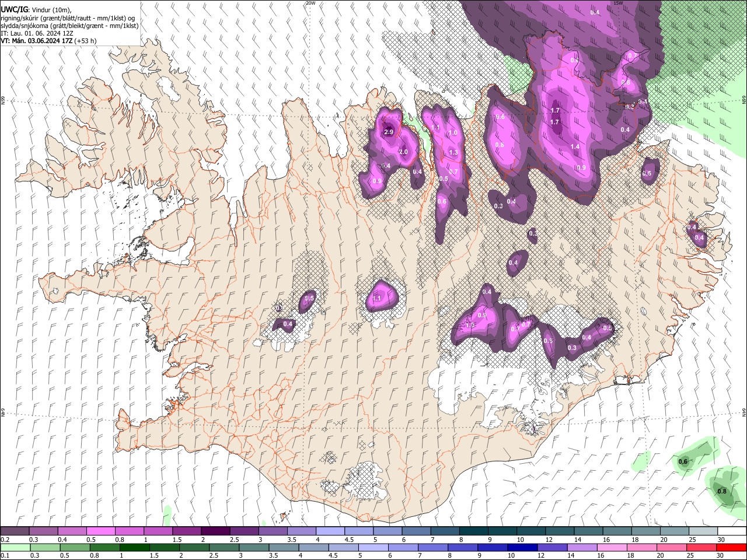The width and height of the screenshot is (747, 560).
Task: Click the '0.2' label in the legend
Action: coord(5,540)
